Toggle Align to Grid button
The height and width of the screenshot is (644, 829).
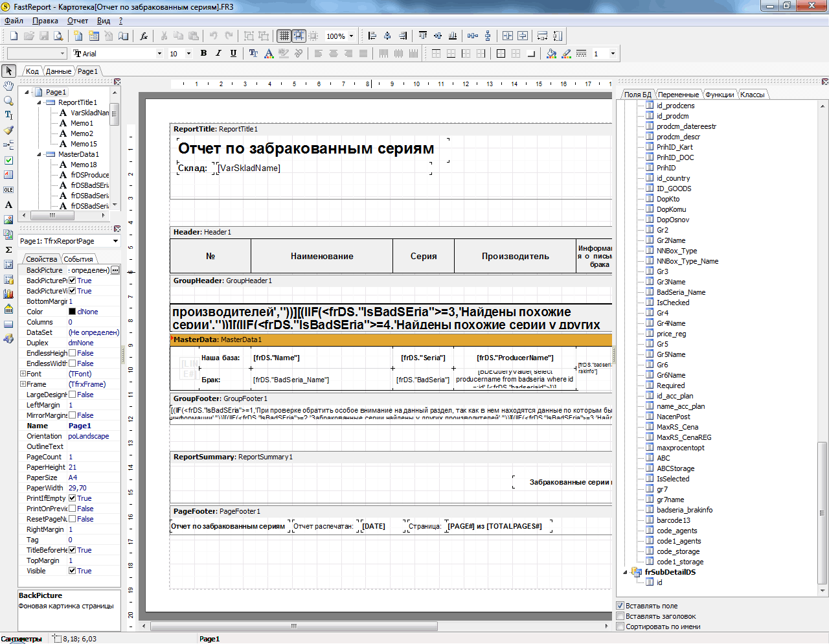coord(299,36)
